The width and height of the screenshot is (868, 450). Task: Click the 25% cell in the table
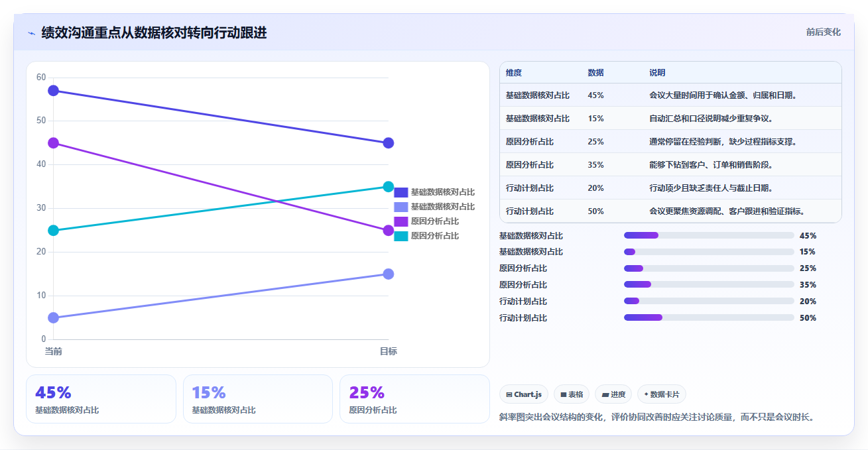595,142
